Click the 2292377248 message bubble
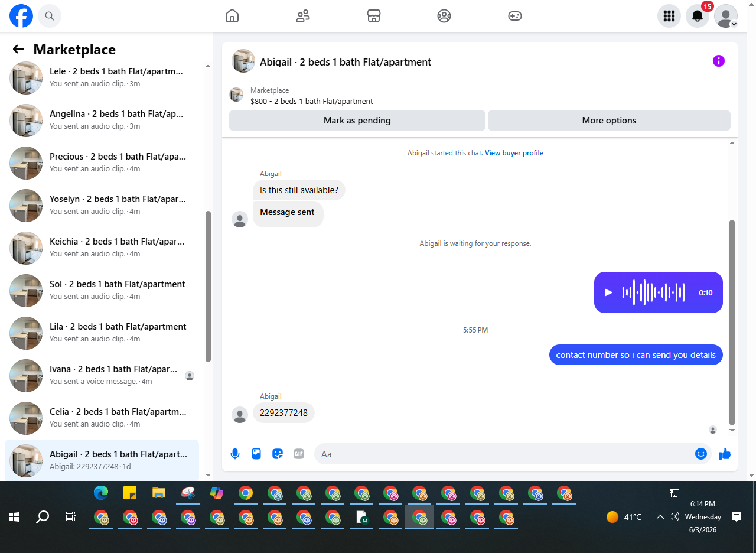The height and width of the screenshot is (553, 756). [x=283, y=413]
